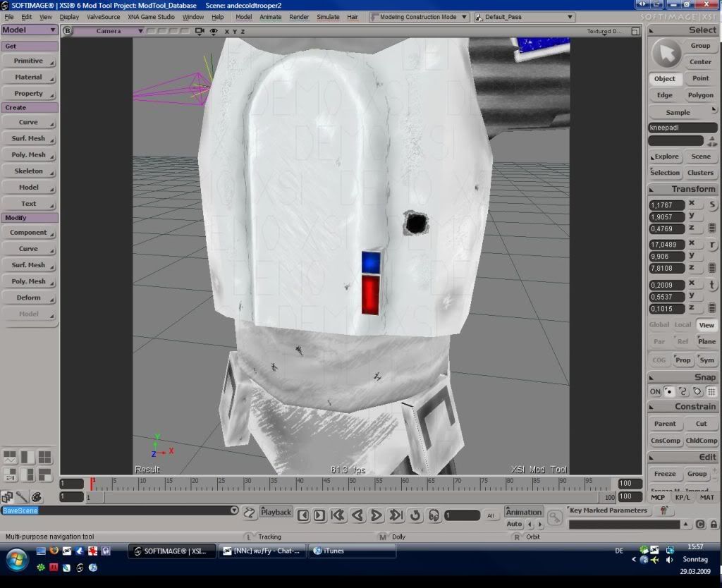The width and height of the screenshot is (722, 588).
Task: Open the Animate menu
Action: (x=270, y=17)
